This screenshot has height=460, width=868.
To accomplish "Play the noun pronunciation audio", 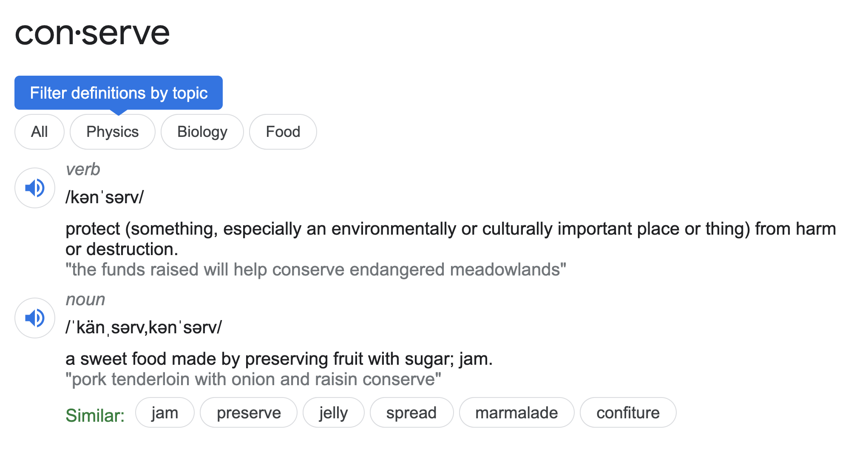I will coord(35,318).
